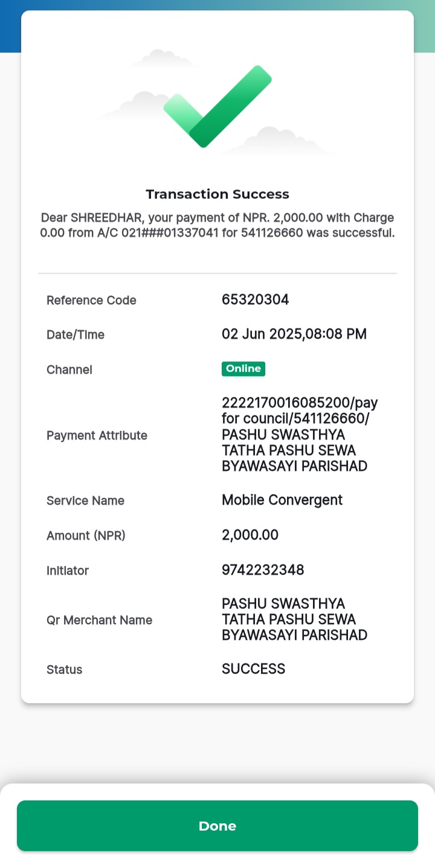The image size is (435, 868).
Task: Tap initiator number 9742232348
Action: click(263, 570)
